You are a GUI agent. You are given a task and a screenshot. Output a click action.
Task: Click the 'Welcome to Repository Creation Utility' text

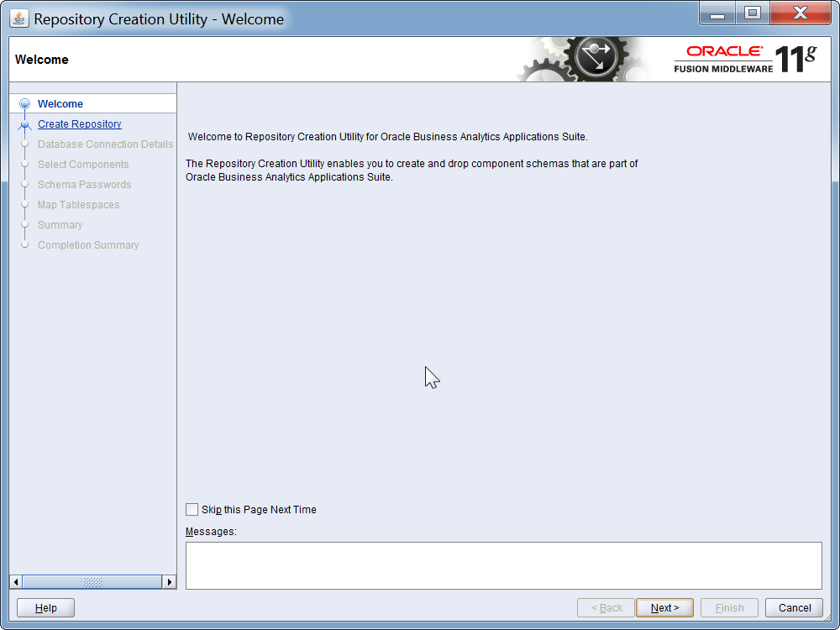[388, 137]
